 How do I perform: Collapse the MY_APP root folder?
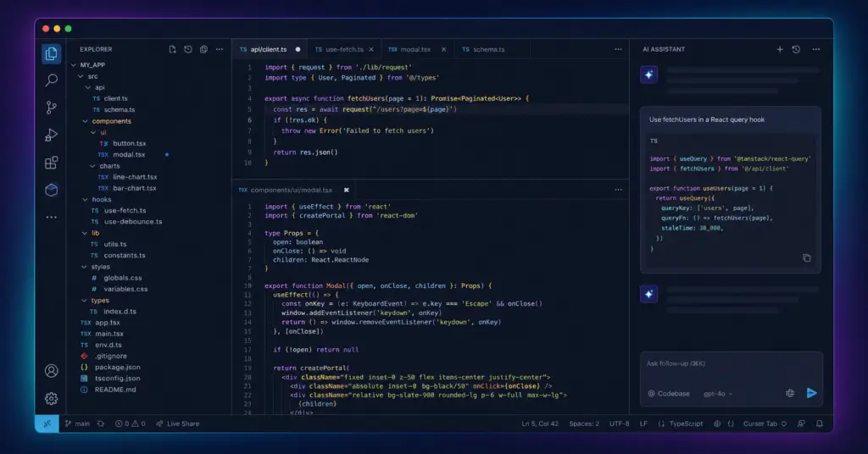click(x=74, y=64)
